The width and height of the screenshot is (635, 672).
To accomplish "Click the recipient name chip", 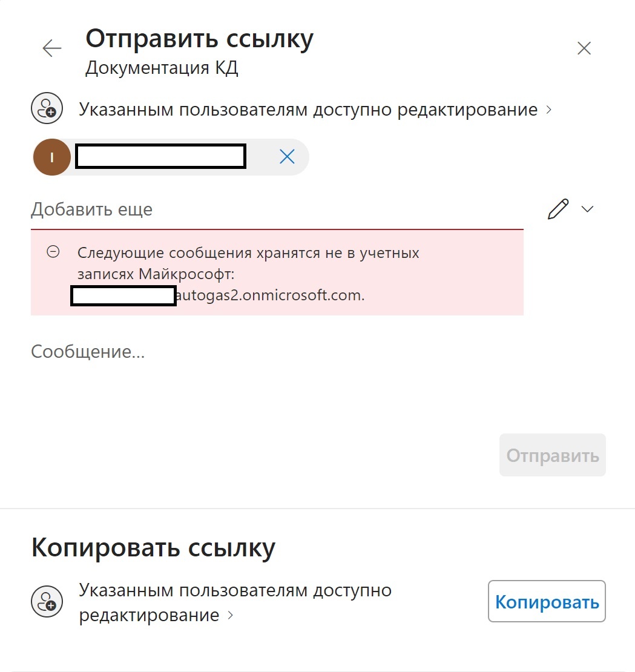I will coord(171,157).
